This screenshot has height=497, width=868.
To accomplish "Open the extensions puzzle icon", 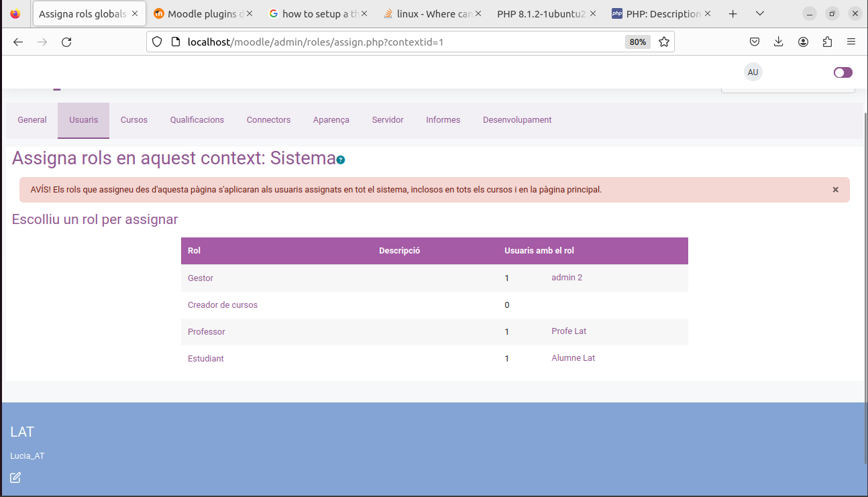I will (827, 41).
